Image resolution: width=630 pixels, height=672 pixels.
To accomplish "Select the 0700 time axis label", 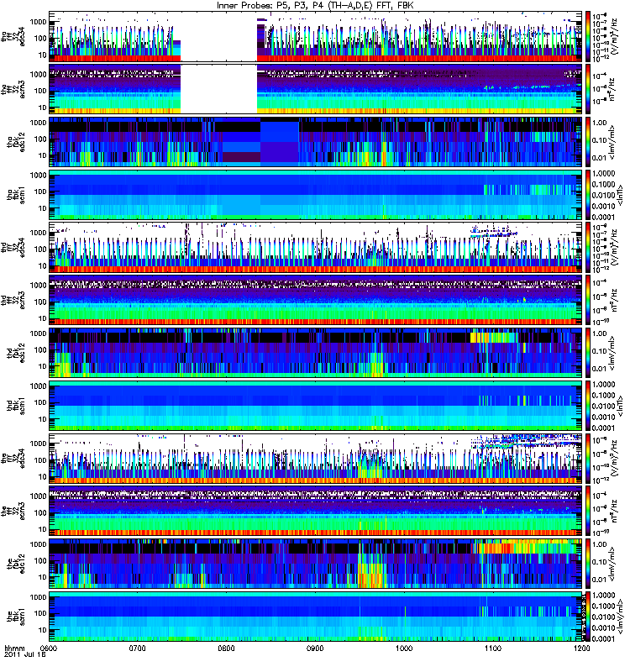I will (138, 648).
